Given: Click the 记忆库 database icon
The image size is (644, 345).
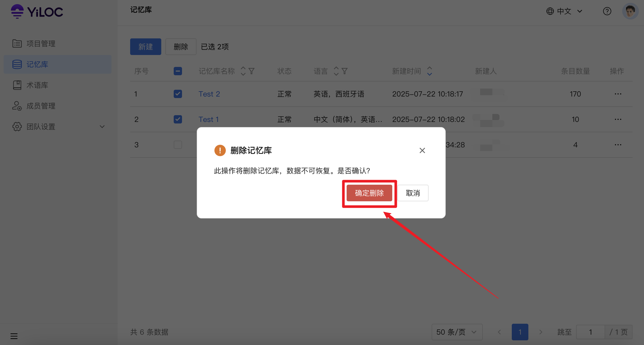Looking at the screenshot, I should pos(17,64).
